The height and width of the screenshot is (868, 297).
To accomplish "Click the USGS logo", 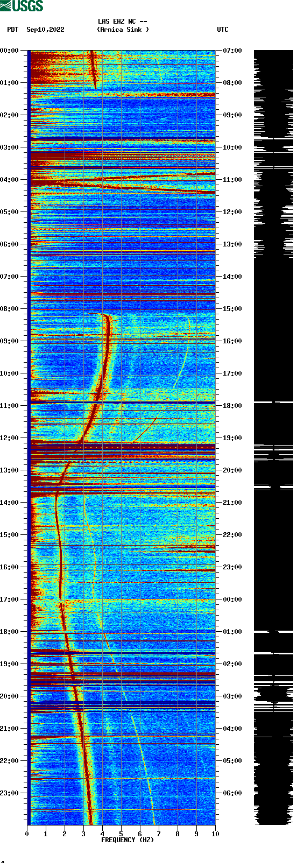I will (x=22, y=6).
